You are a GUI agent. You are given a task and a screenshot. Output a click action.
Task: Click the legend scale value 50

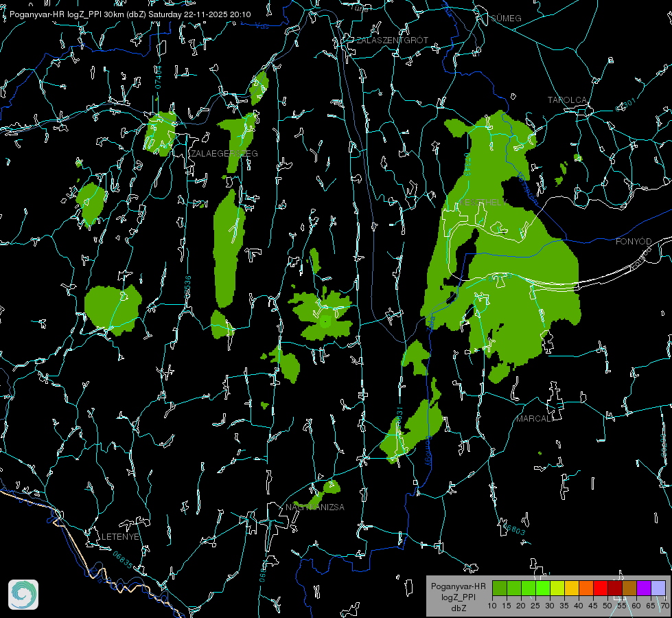607,606
